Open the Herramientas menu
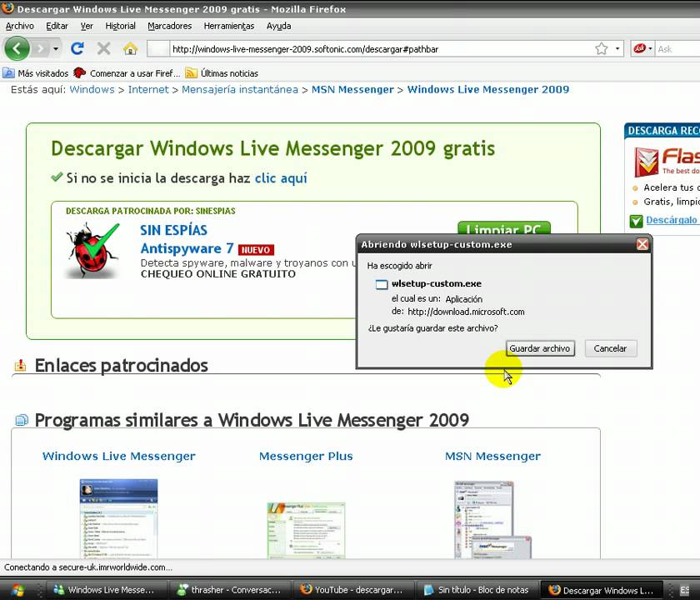Screen dimensions: 700x600 click(x=229, y=26)
